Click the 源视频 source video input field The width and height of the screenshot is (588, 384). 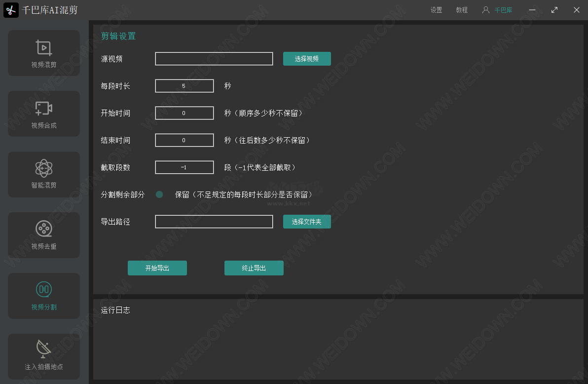point(214,58)
